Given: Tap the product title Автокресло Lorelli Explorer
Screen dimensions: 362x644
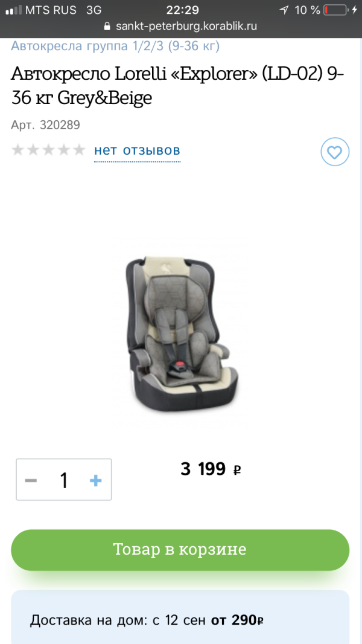Looking at the screenshot, I should point(177,86).
